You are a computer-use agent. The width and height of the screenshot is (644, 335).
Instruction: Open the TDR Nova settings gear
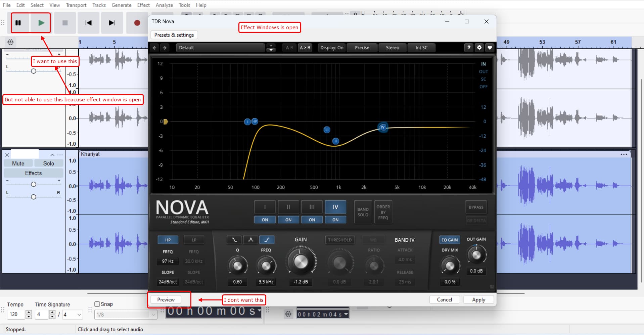tap(479, 48)
